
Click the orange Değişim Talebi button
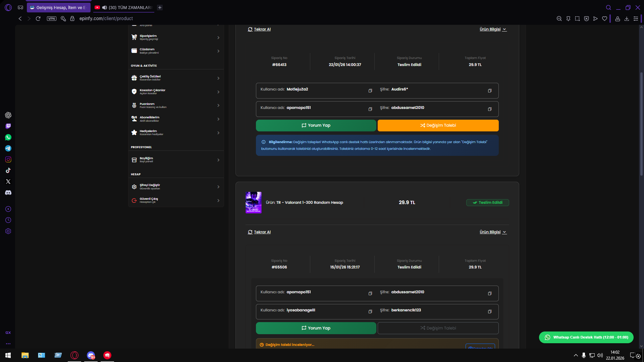438,126
